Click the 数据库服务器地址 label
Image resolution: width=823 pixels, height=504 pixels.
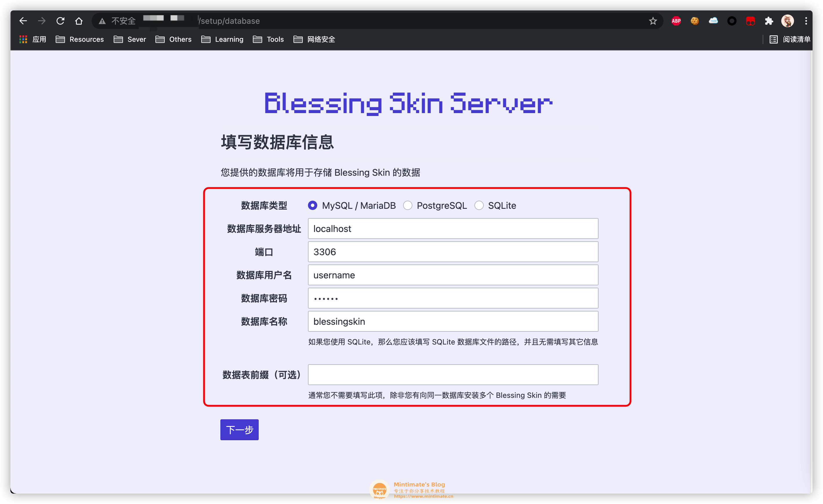[x=264, y=229]
